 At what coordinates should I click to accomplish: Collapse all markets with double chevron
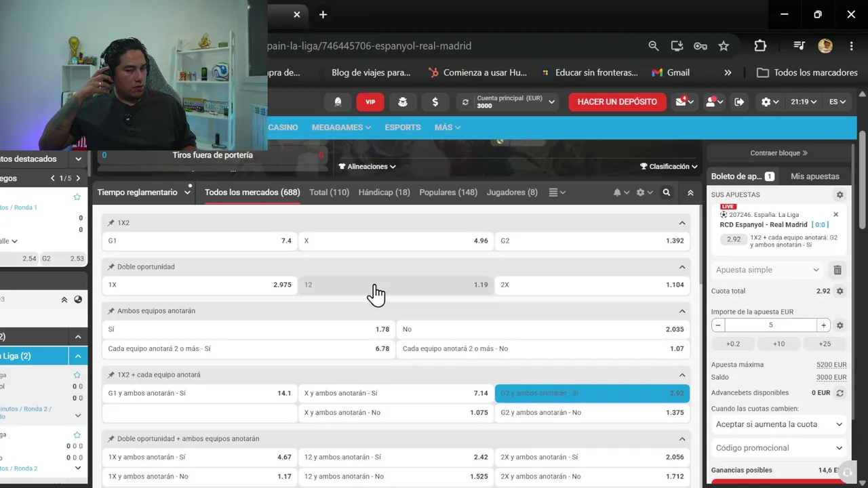(x=690, y=192)
